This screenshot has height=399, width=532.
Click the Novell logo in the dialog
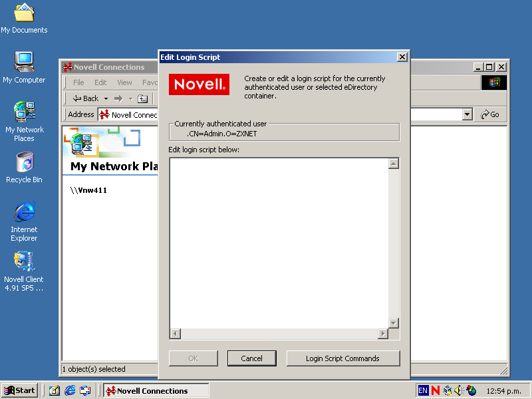coord(199,84)
